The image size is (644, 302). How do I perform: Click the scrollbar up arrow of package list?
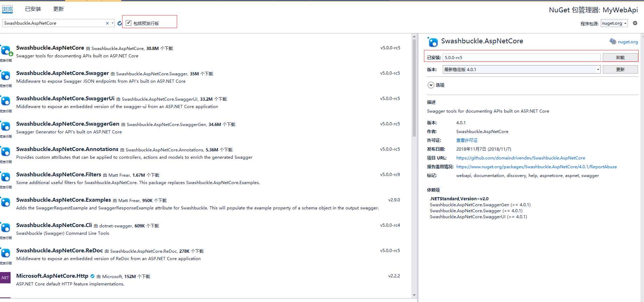coord(414,36)
